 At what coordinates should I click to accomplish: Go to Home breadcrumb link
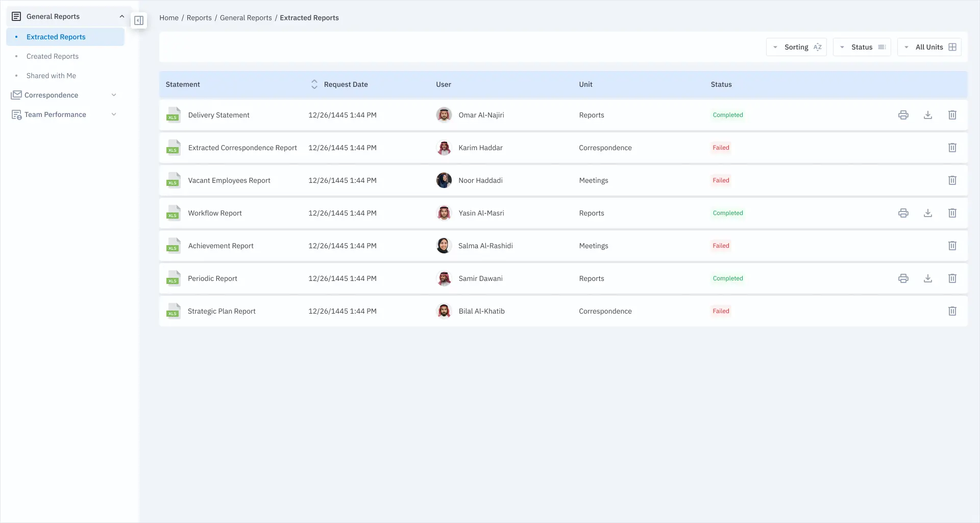169,18
